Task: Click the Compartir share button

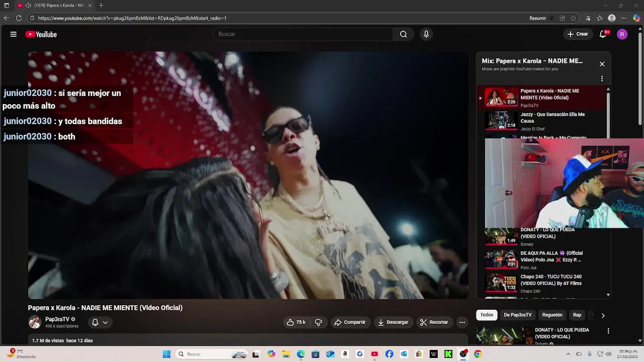Action: click(x=350, y=322)
